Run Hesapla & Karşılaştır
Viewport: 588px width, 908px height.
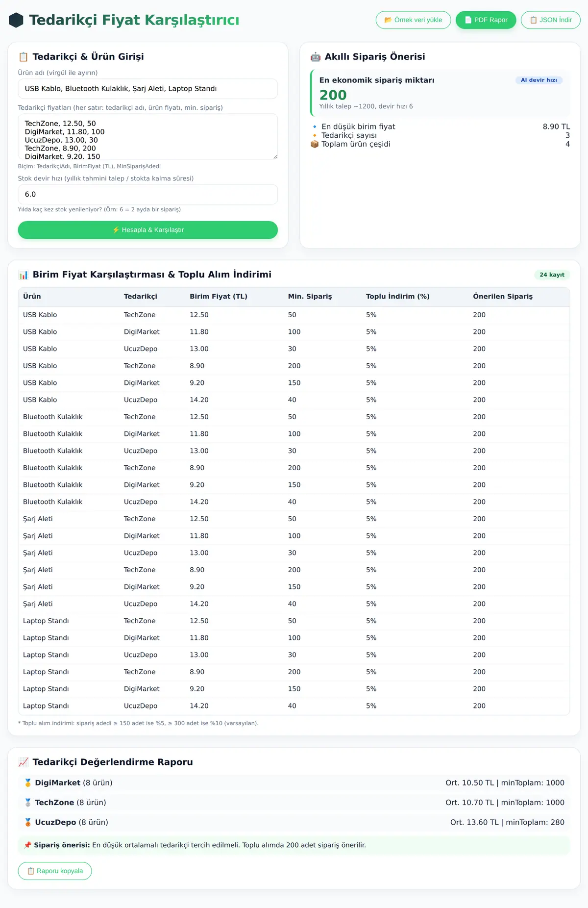tap(148, 230)
